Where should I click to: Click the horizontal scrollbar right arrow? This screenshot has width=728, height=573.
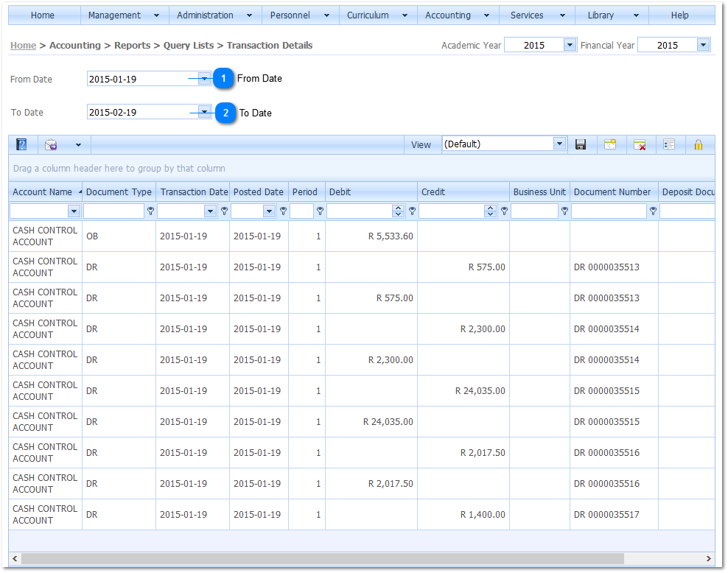709,559
